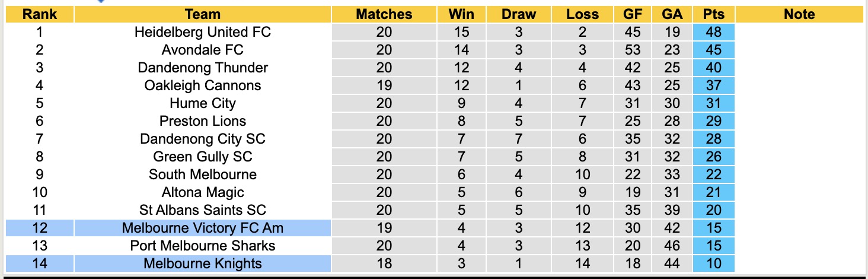Click the Draw column header
This screenshot has height=279, width=868.
point(518,14)
